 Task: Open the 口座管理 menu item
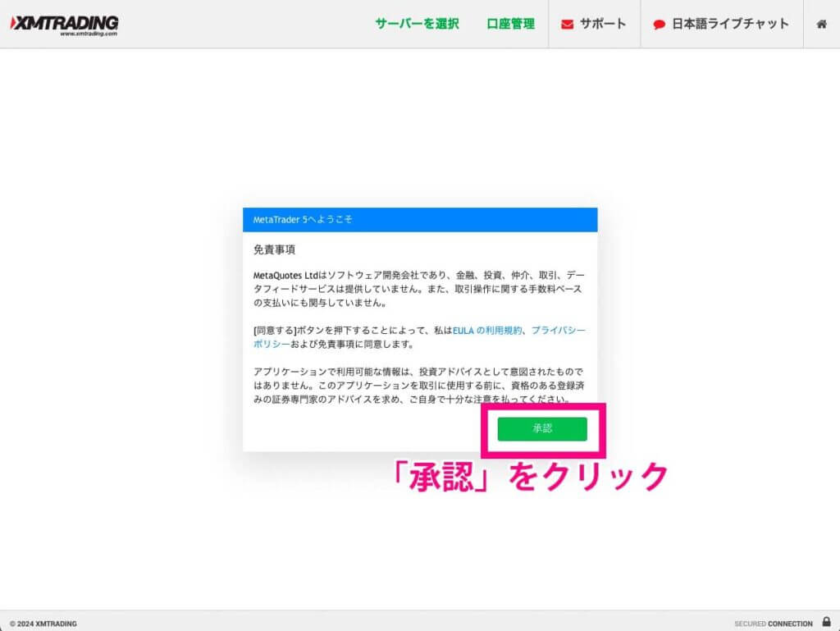tap(510, 24)
